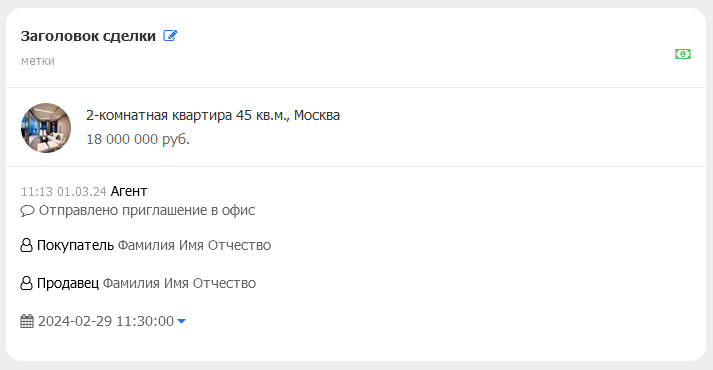Click the message Отправлено приглашение в офис
The width and height of the screenshot is (713, 370).
click(147, 210)
